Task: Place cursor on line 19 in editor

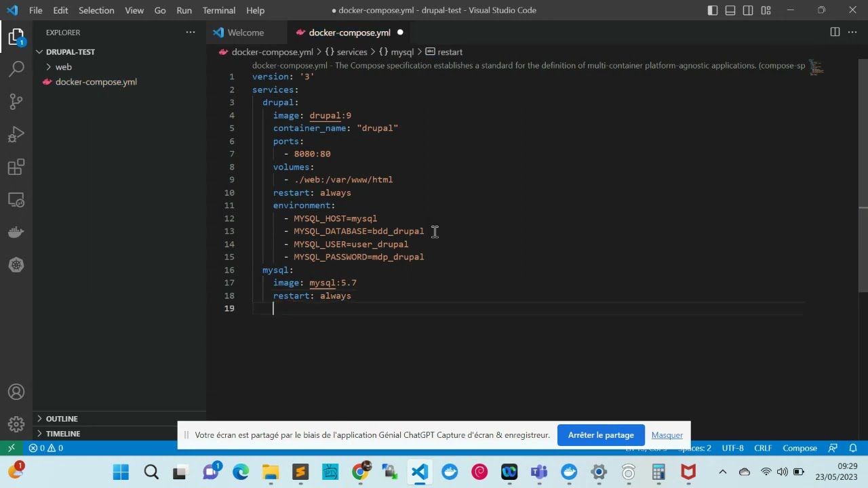Action: (529, 308)
